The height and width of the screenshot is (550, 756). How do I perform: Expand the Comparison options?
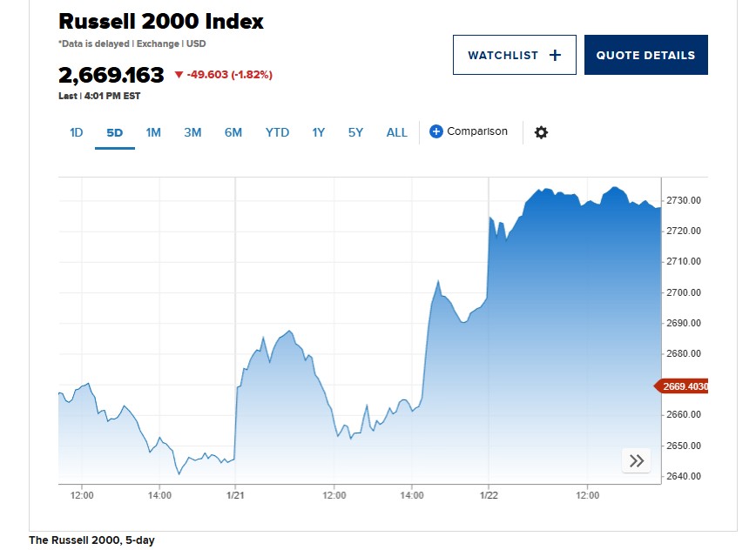470,131
